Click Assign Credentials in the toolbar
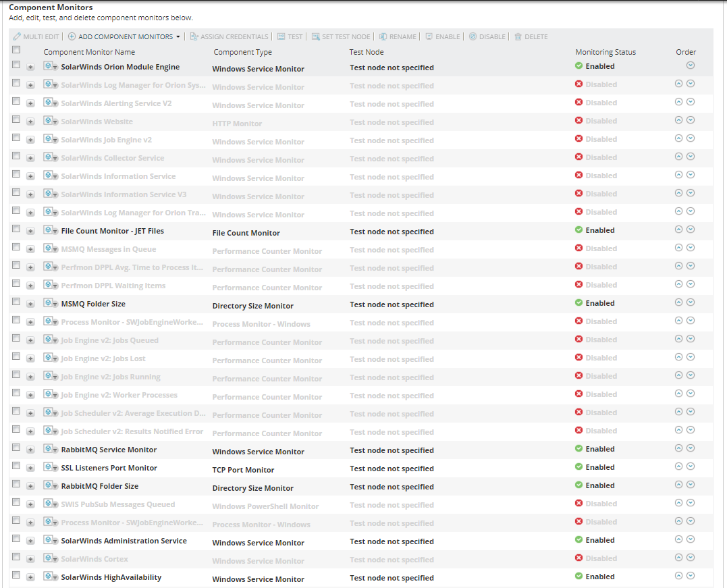727x588 pixels. coord(229,36)
